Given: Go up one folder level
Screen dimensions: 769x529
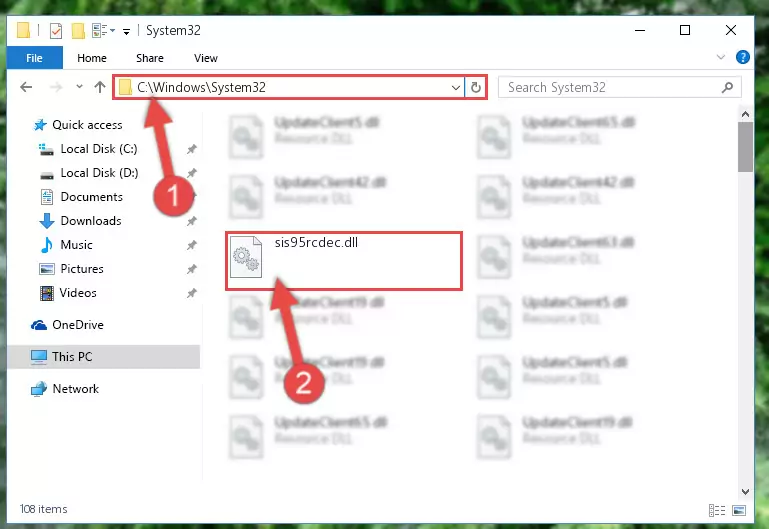Looking at the screenshot, I should (100, 87).
